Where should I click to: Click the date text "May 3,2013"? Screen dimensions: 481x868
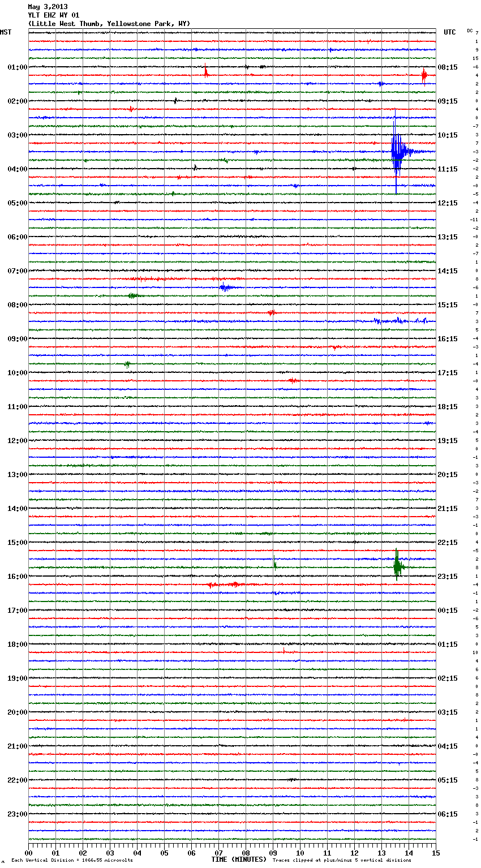click(48, 7)
